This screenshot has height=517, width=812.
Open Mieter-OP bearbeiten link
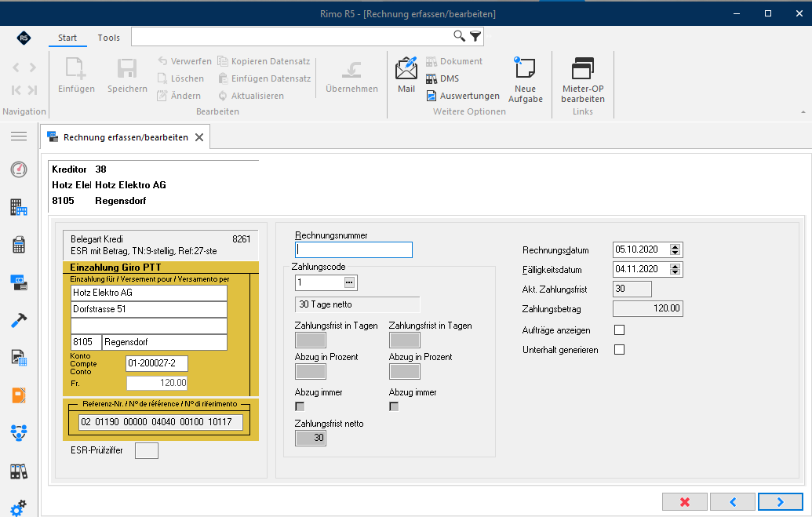tap(583, 79)
